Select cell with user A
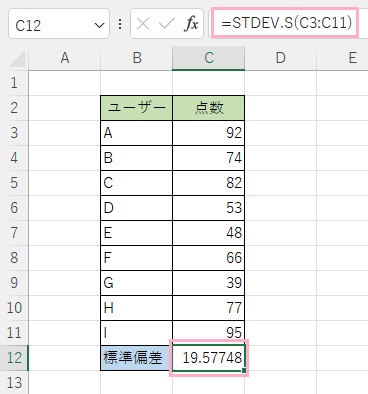Screen dimensions: 368x394 136,133
